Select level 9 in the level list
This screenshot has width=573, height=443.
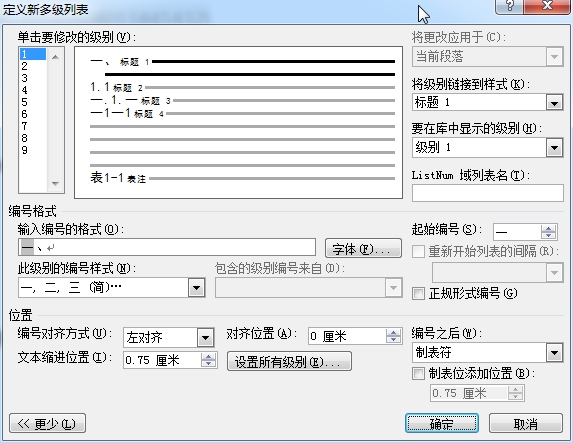(x=33, y=150)
